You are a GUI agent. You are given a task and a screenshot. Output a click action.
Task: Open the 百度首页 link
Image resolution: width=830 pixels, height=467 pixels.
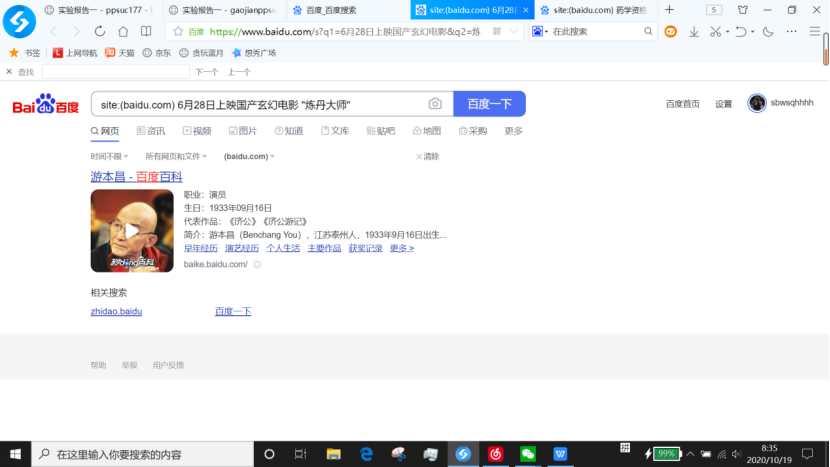click(682, 104)
